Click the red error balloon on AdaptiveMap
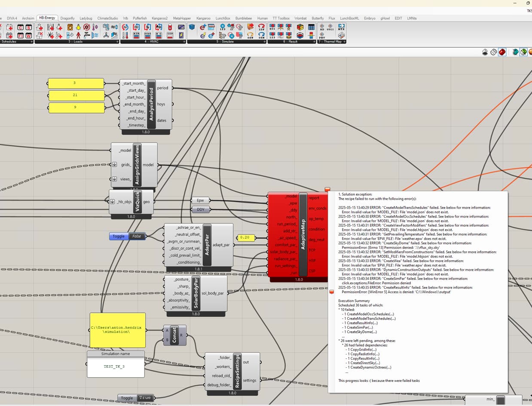 327,189
